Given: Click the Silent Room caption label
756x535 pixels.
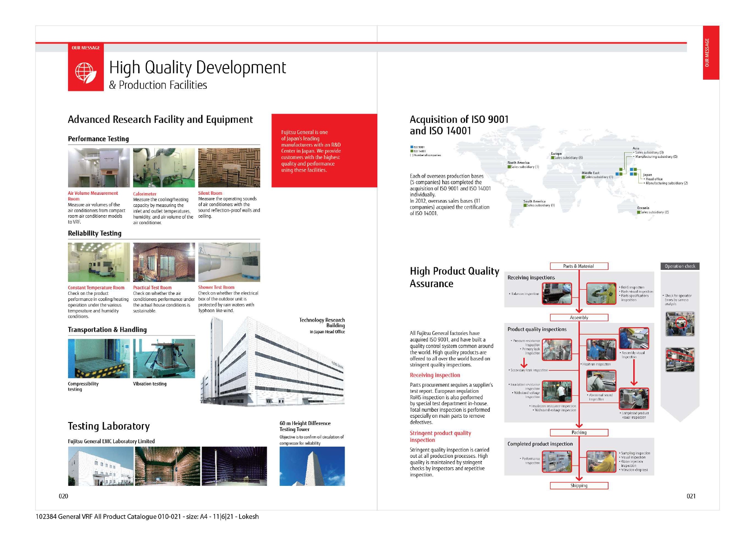Looking at the screenshot, I should point(210,193).
